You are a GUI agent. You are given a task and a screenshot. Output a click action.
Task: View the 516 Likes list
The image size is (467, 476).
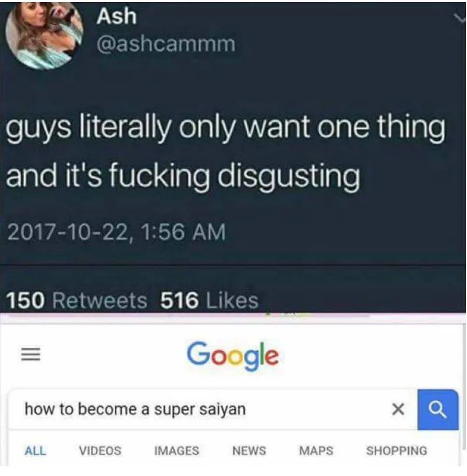pos(210,301)
